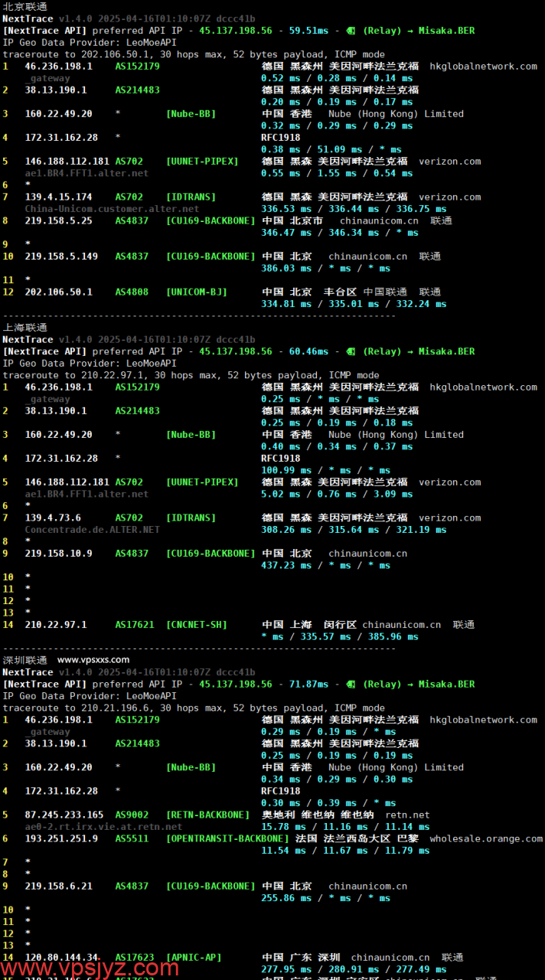Click the AS5511 number
Image resolution: width=545 pixels, height=980 pixels.
point(132,838)
